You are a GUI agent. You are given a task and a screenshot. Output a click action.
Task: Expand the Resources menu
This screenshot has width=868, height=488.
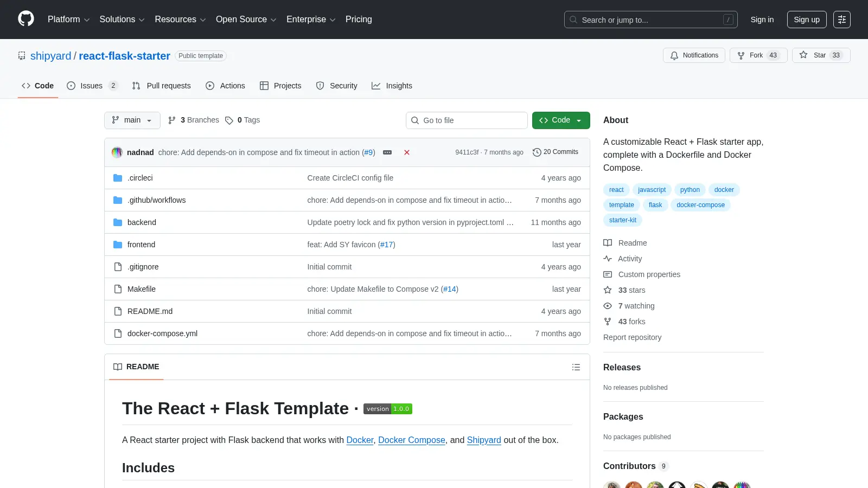point(180,20)
